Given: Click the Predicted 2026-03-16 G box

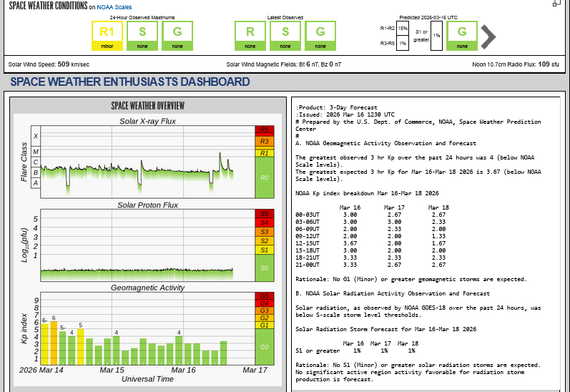Looking at the screenshot, I should pyautogui.click(x=462, y=36).
